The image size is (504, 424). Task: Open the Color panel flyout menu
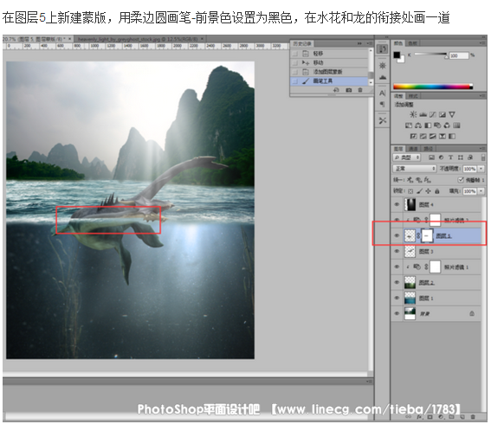[x=482, y=42]
